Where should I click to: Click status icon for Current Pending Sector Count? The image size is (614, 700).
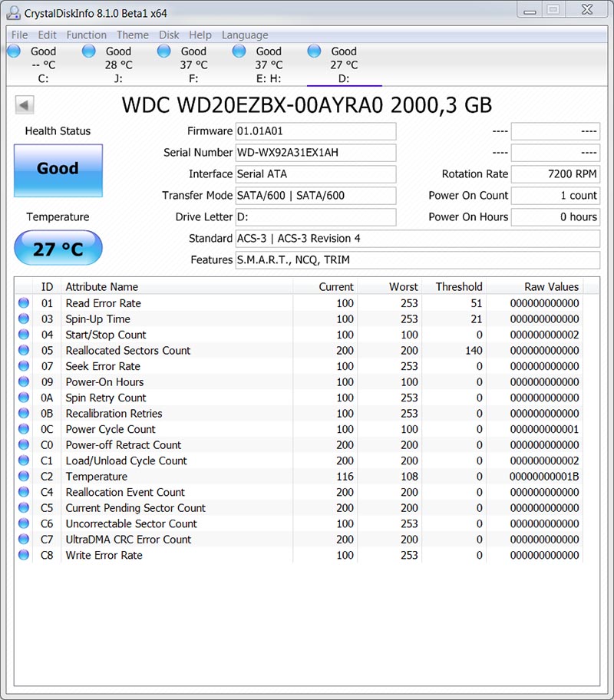(x=24, y=507)
